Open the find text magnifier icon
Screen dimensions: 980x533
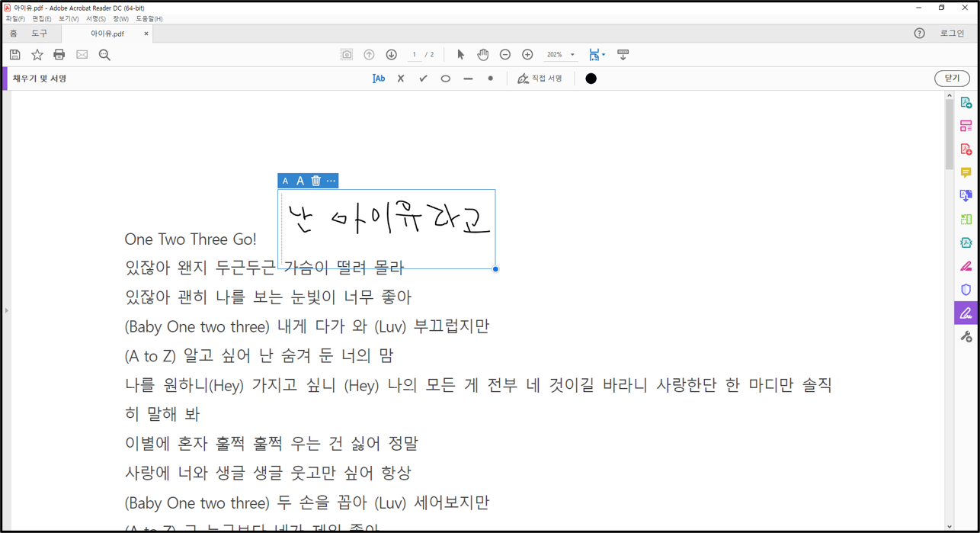[104, 55]
